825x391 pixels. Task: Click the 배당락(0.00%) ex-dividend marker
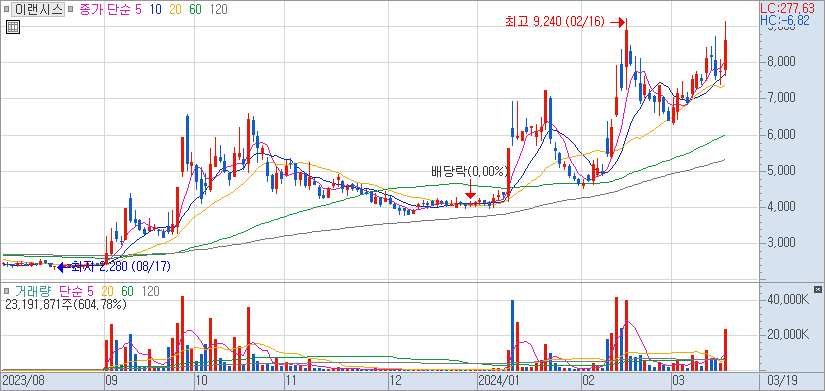[x=470, y=171]
